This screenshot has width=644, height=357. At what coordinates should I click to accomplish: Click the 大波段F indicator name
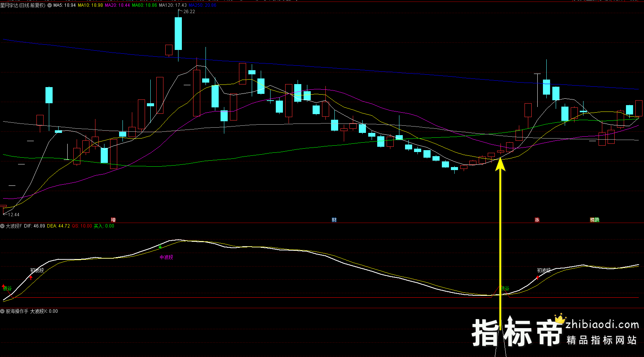click(x=14, y=226)
